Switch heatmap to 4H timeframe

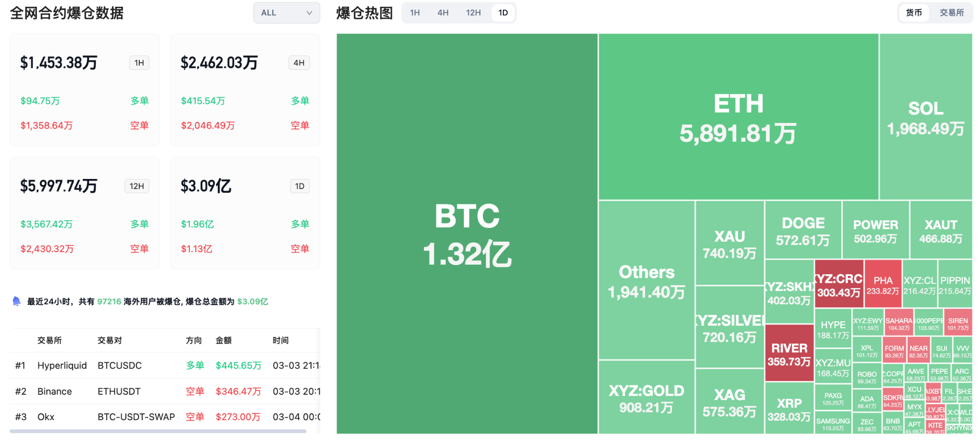click(443, 13)
